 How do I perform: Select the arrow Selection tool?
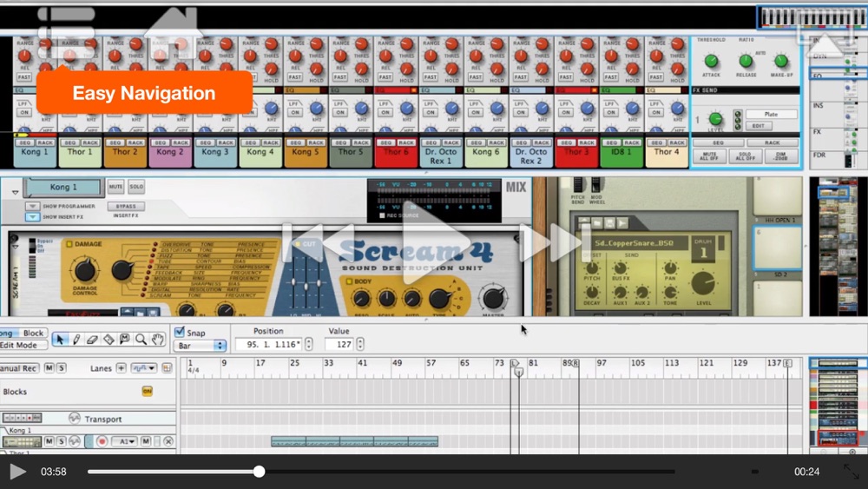pos(60,339)
